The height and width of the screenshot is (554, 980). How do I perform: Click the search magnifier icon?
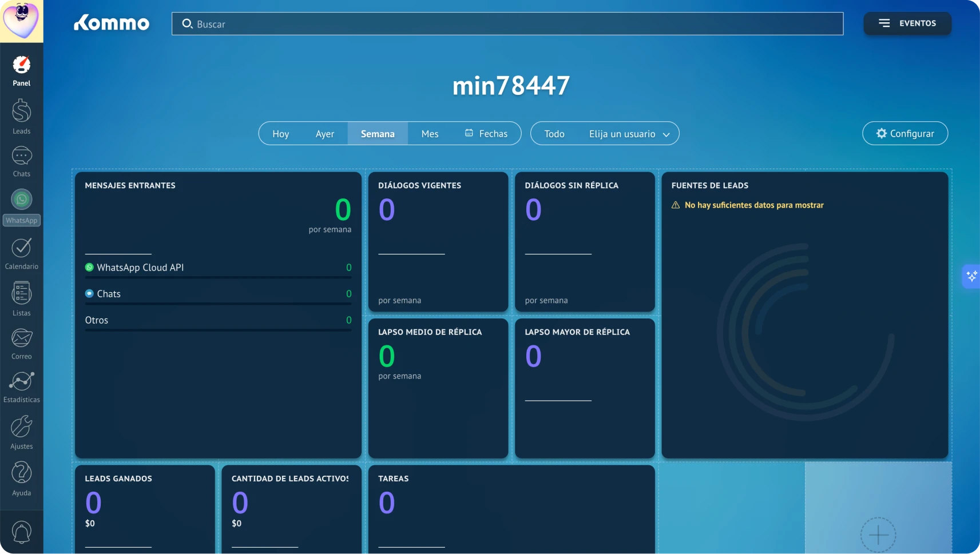coord(187,23)
